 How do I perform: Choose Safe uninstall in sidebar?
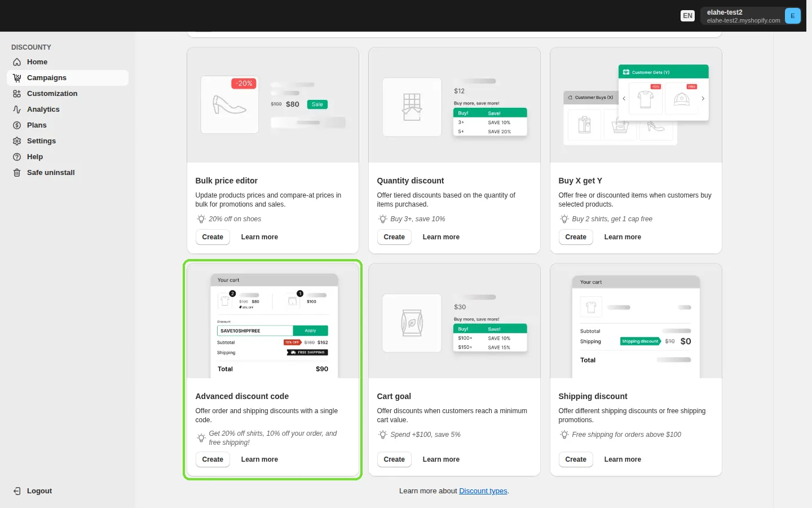[x=68, y=173]
